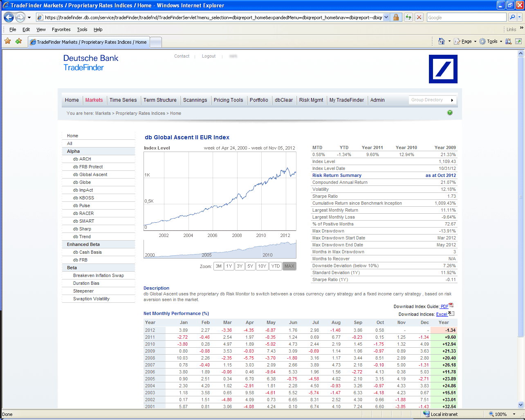Select the YTD zoom range
Screen dimensions: 525x420
(x=276, y=266)
